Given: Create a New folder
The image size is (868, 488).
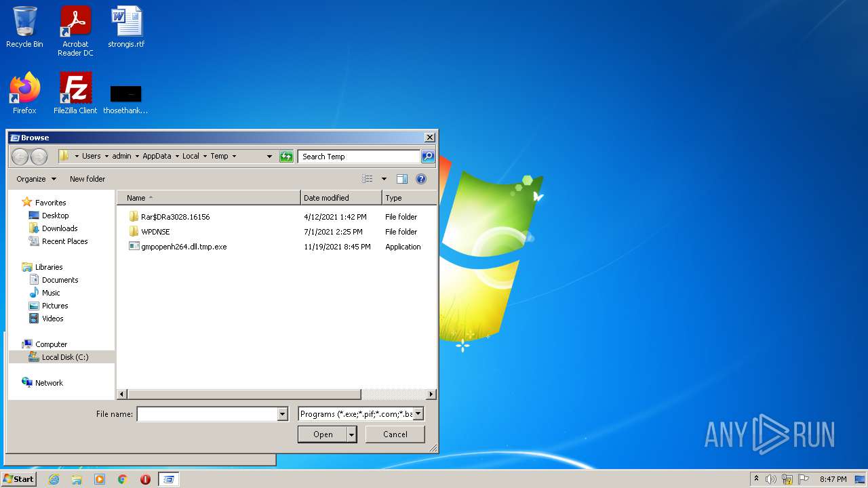Looking at the screenshot, I should tap(87, 179).
